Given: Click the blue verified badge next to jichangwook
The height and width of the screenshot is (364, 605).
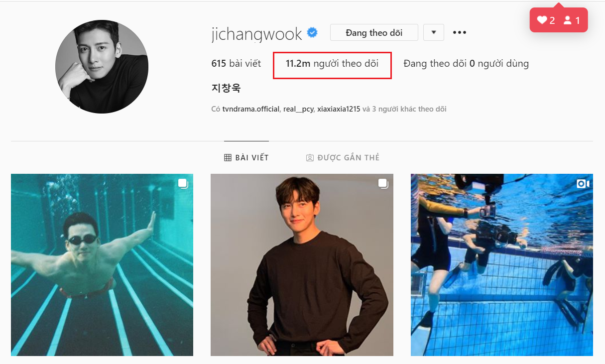Looking at the screenshot, I should 312,33.
